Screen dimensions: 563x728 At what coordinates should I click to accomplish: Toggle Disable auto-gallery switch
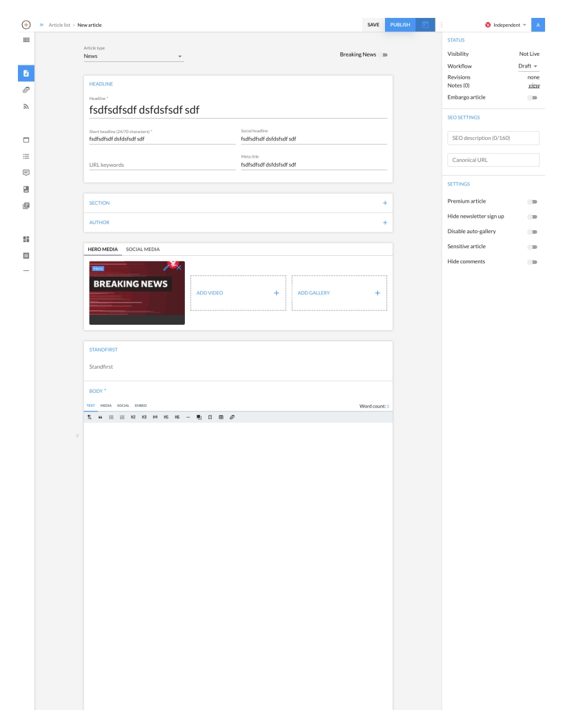tap(533, 232)
